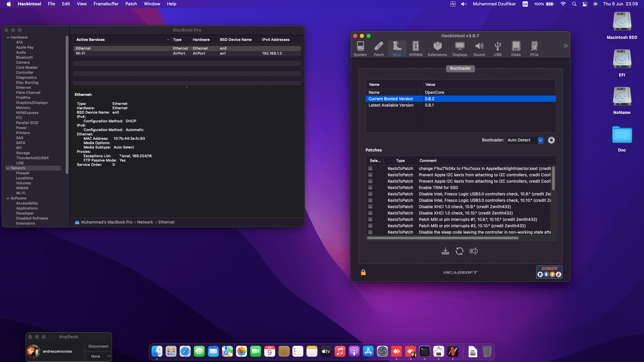Open the Patch menu in menu bar

click(131, 4)
